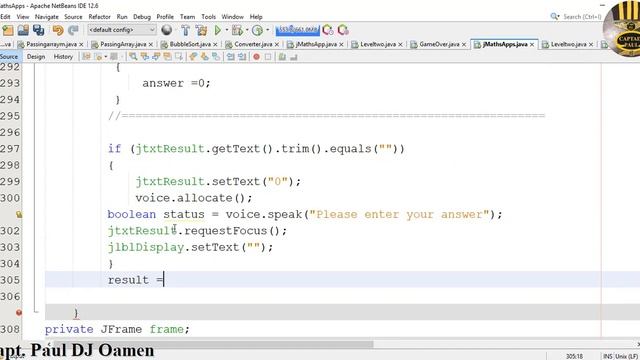The width and height of the screenshot is (640, 360).
Task: Open the Help menu
Action: (x=256, y=17)
